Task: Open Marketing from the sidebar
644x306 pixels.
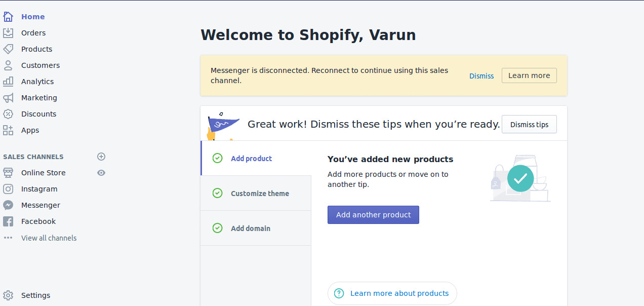Action: (39, 98)
